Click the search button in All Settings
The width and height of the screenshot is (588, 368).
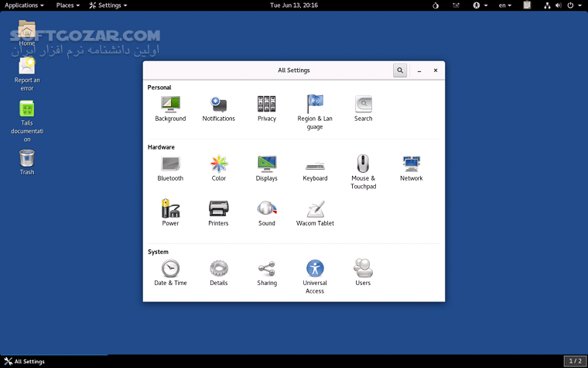click(400, 71)
